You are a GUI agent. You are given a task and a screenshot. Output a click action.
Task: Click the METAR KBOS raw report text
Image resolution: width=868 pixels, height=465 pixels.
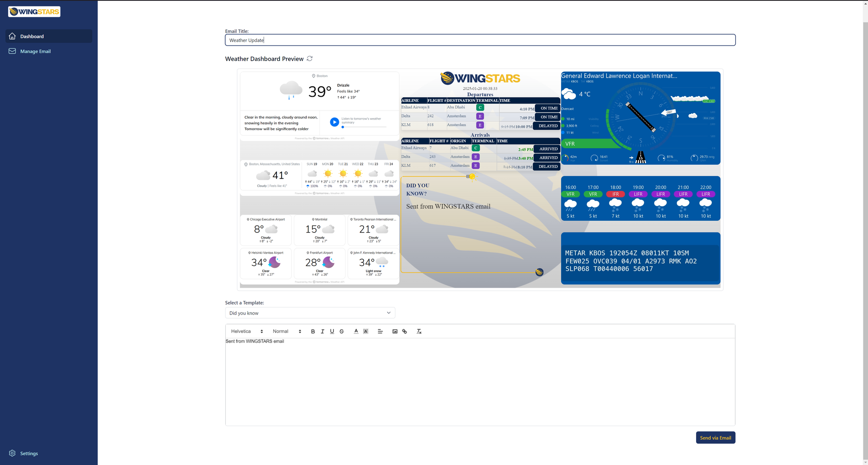[631, 261]
